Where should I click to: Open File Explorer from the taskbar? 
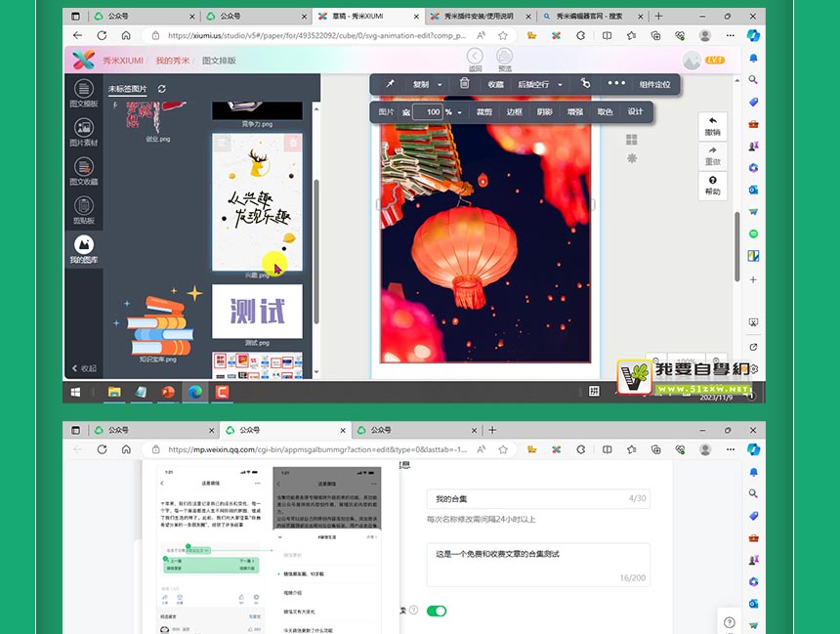coord(114,392)
